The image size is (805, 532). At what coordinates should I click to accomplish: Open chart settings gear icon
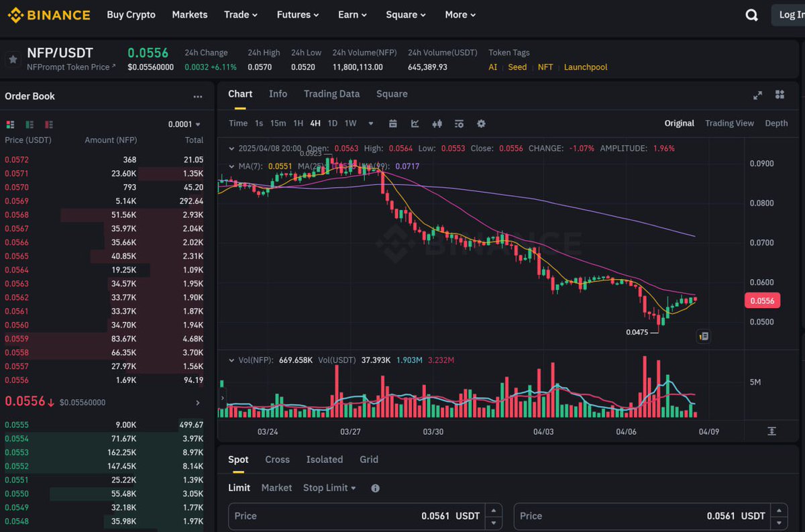pos(481,123)
